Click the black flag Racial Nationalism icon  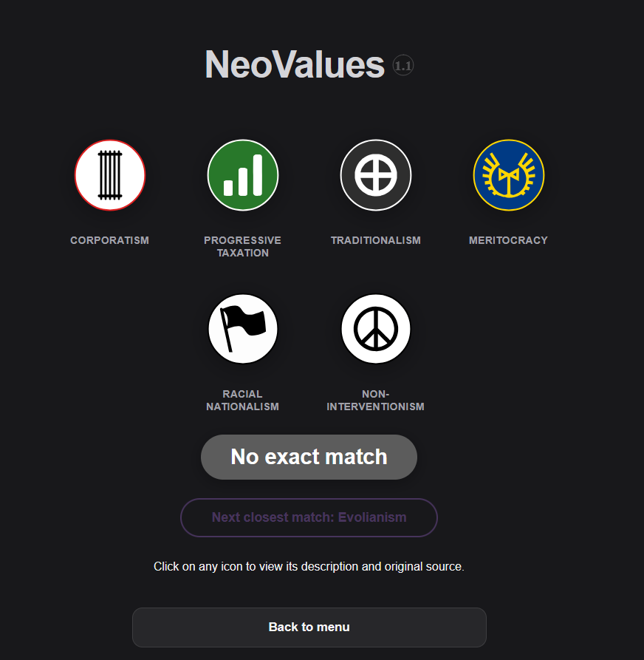(x=243, y=329)
